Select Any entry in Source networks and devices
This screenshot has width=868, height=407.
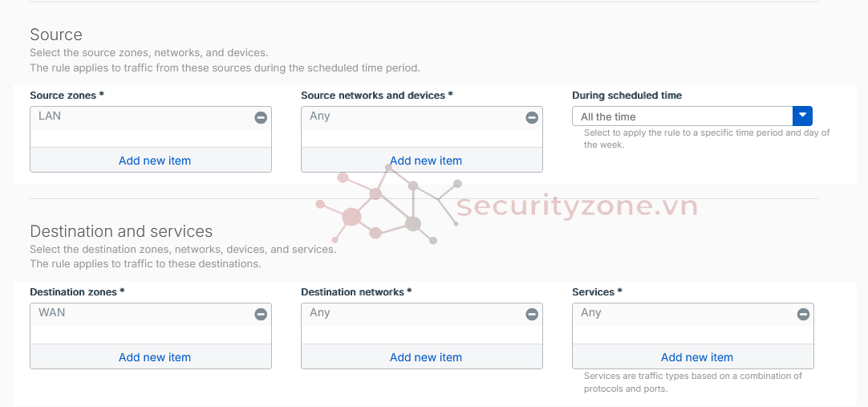coord(320,116)
